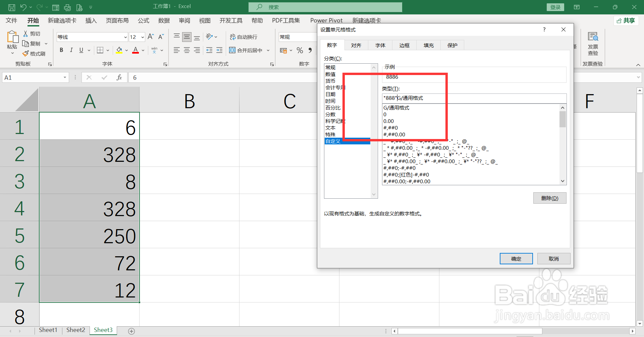Image resolution: width=644 pixels, height=337 pixels.
Task: Click the Paste clipboard icon
Action: coord(12,37)
